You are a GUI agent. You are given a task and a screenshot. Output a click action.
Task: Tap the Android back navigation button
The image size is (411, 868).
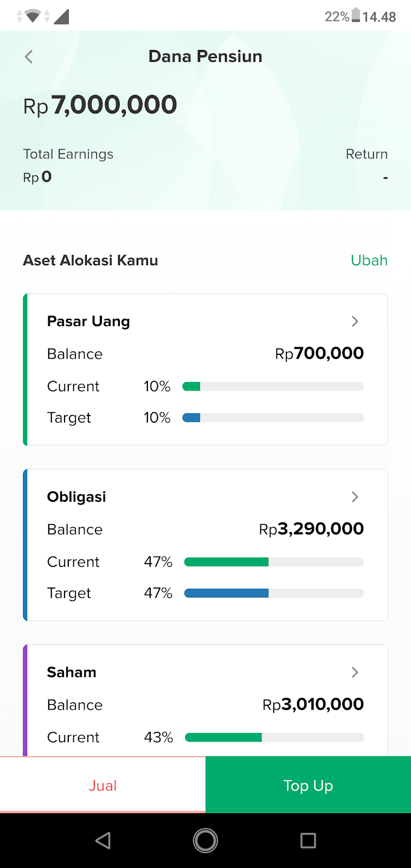tap(103, 840)
